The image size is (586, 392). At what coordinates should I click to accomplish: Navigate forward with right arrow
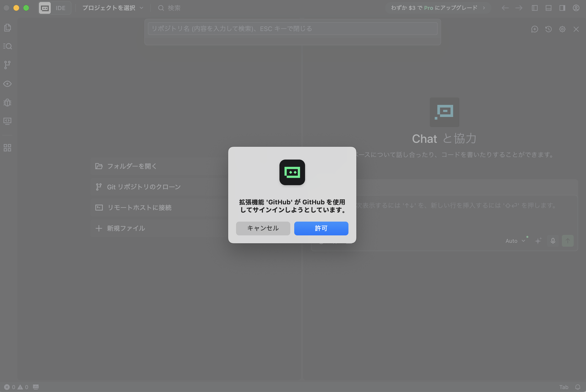tap(519, 8)
